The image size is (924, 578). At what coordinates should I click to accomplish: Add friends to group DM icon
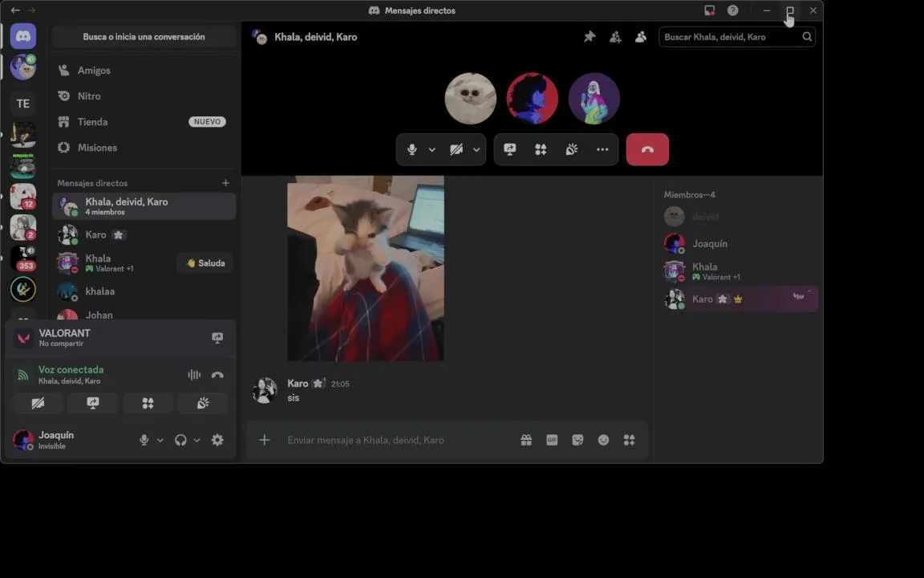(615, 37)
